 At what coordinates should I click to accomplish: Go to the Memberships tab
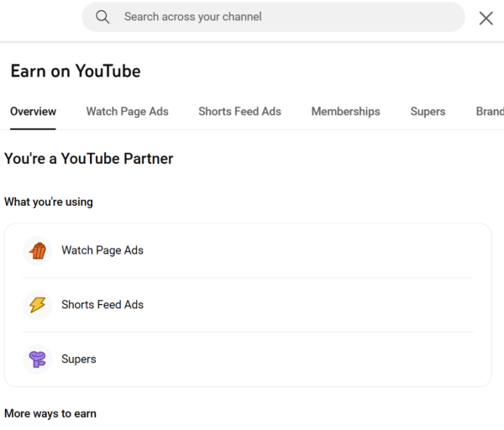click(345, 112)
